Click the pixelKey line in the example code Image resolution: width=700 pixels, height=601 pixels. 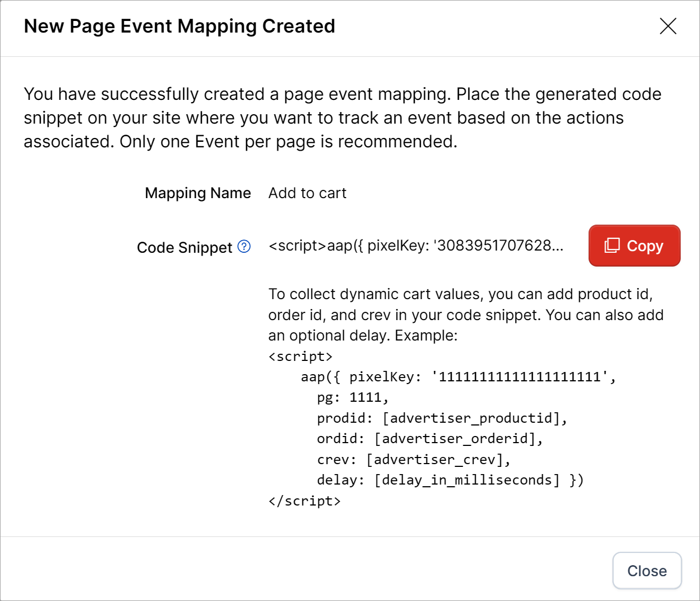pyautogui.click(x=458, y=377)
